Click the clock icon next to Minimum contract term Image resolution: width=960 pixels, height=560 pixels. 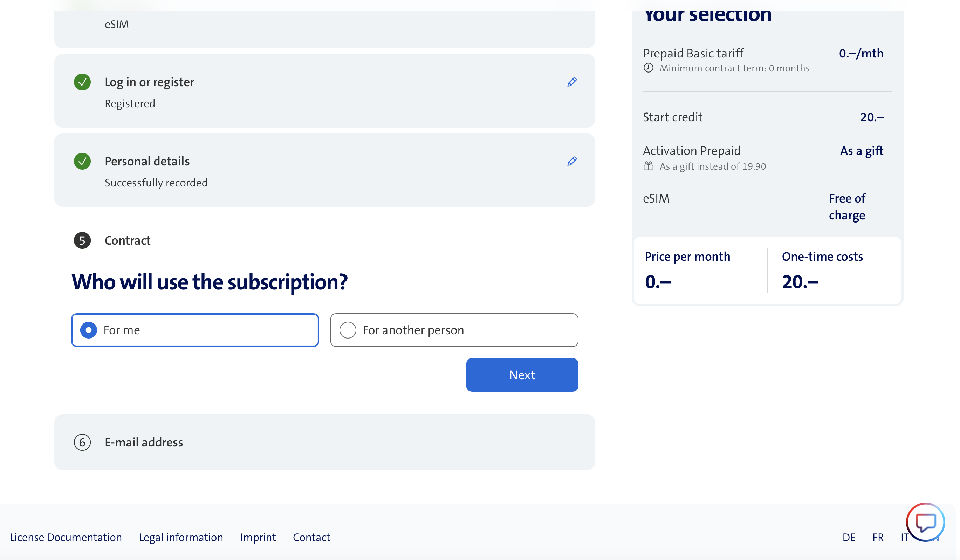(x=649, y=68)
